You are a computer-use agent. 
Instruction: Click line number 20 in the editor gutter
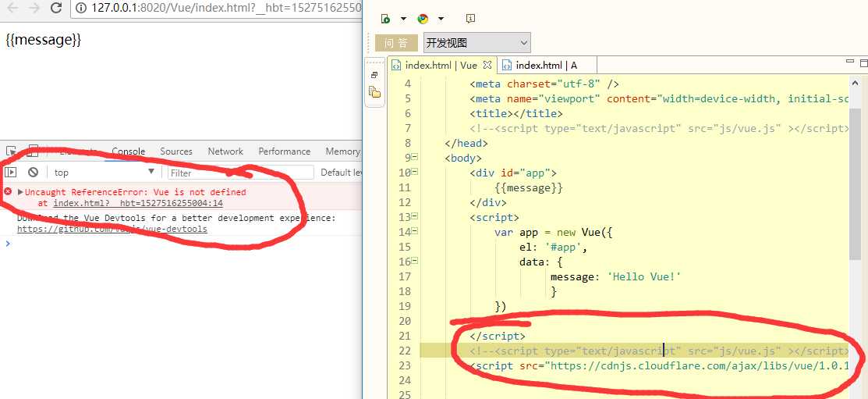tap(405, 321)
